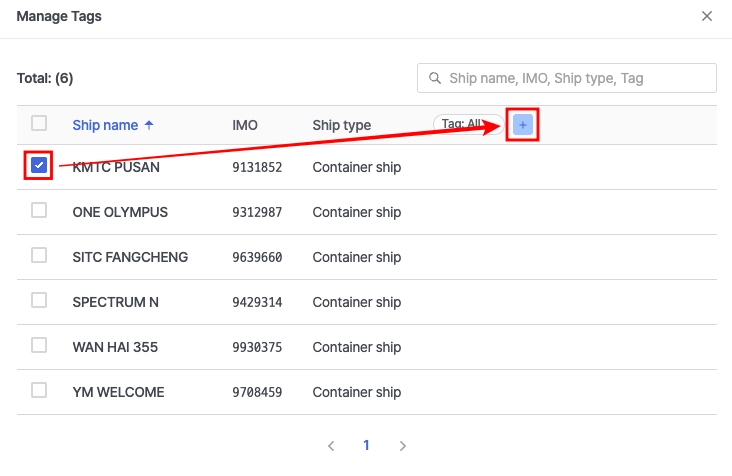
Task: Open the Tag: All filter dropdown
Action: 466,124
